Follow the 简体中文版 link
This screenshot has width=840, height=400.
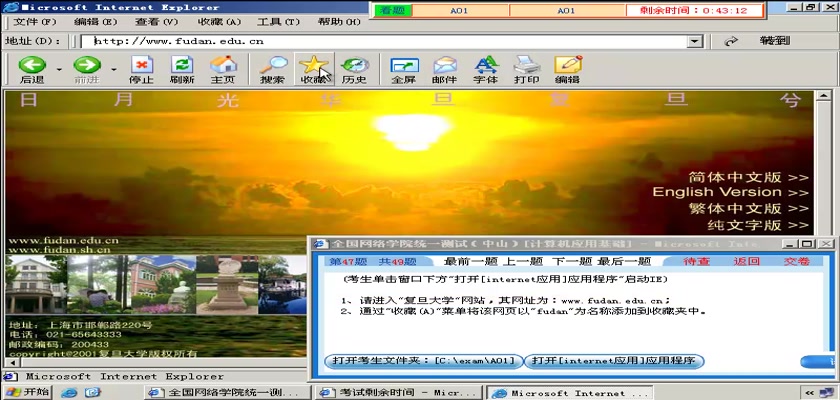[x=748, y=177]
